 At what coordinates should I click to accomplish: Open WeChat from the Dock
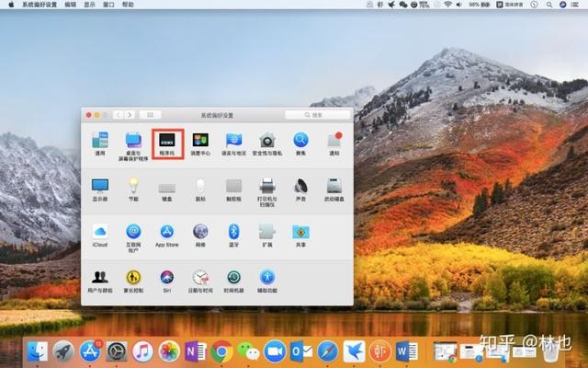click(248, 351)
